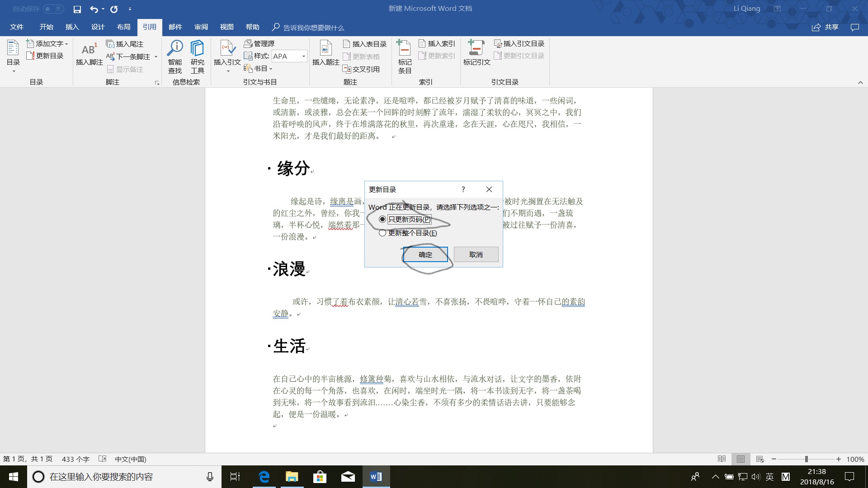Select the 更新整个目录 radio option
Screen dimensions: 868x488
[x=383, y=233]
